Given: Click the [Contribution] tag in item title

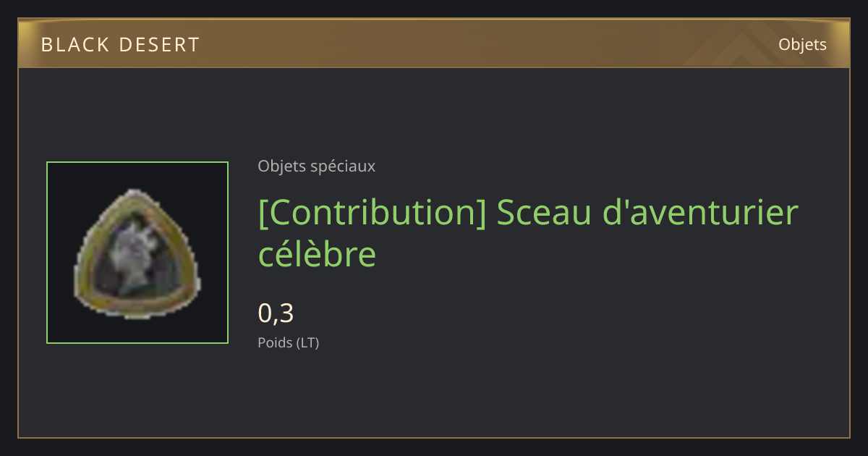Looking at the screenshot, I should (x=373, y=214).
